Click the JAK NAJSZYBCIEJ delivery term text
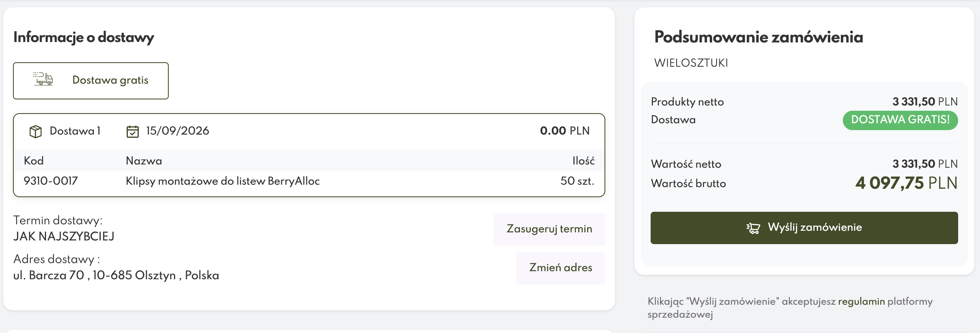Screen dimensions: 980x333 pyautogui.click(x=64, y=236)
